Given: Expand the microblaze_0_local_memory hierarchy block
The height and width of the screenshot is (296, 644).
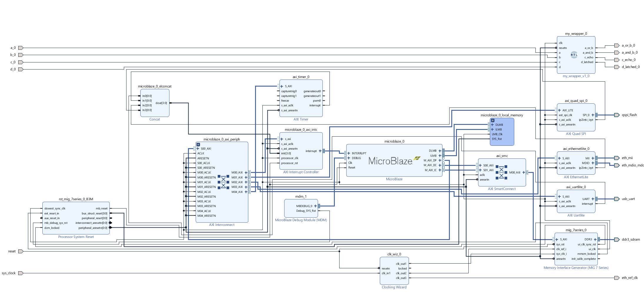Looking at the screenshot, I should (493, 120).
